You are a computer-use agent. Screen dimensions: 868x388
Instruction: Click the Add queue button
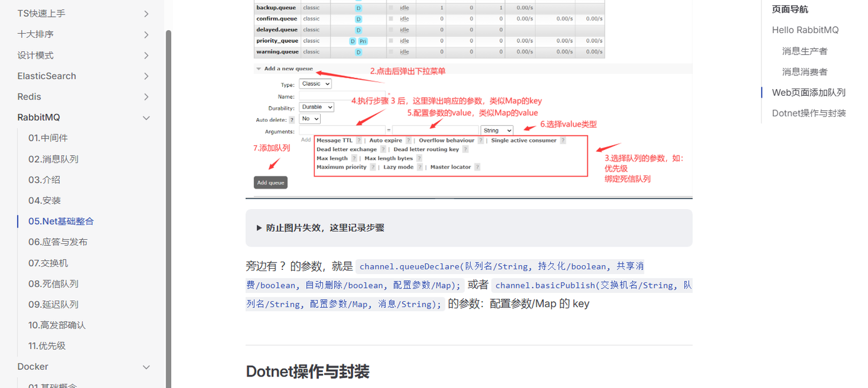click(x=270, y=182)
